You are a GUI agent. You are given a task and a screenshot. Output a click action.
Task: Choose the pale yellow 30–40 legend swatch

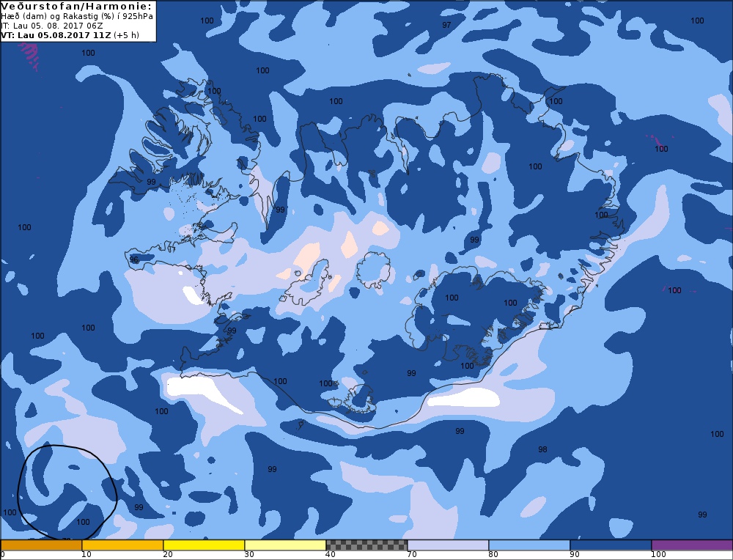[x=285, y=545]
